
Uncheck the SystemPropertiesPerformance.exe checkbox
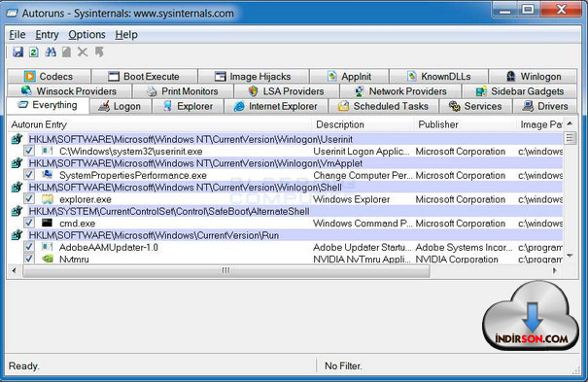point(29,175)
